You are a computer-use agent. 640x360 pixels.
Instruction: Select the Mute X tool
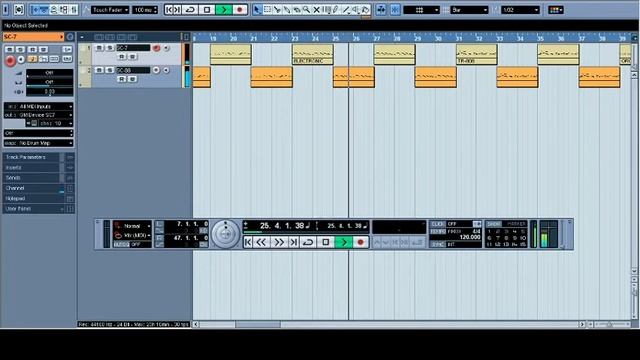pyautogui.click(x=316, y=9)
